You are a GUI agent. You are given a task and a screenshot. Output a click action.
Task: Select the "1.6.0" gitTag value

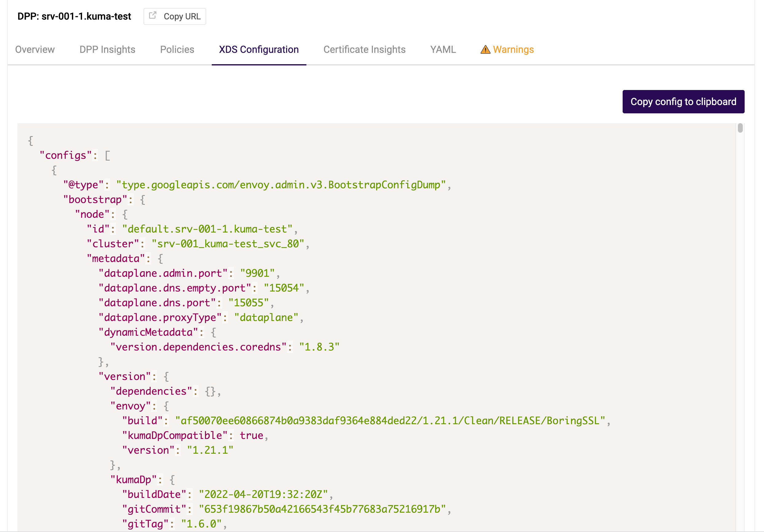(201, 524)
